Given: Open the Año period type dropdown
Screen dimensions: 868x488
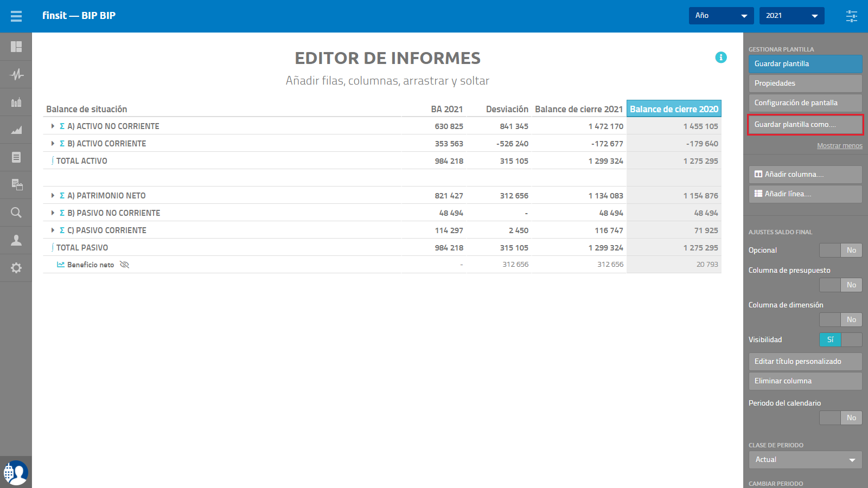Looking at the screenshot, I should pos(721,16).
